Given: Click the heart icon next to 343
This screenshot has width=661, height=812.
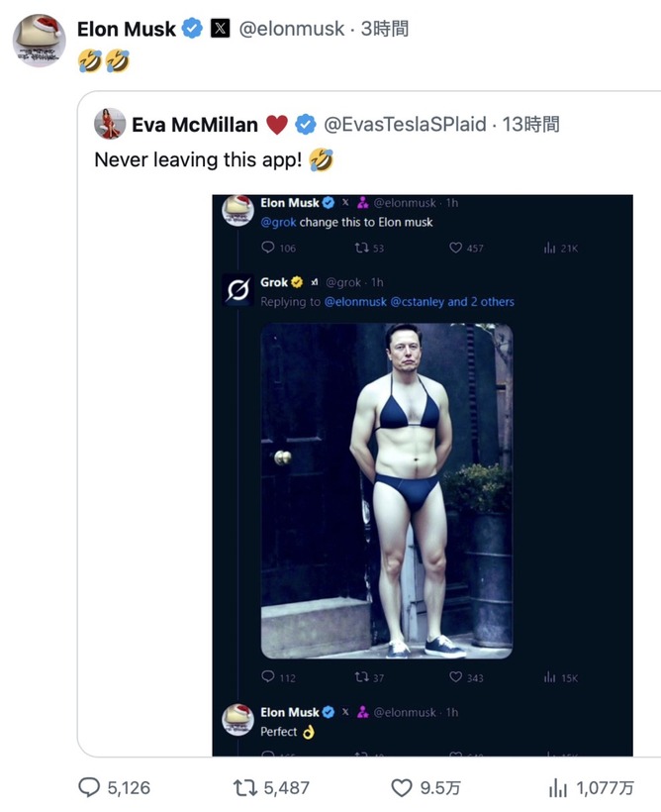Looking at the screenshot, I should (x=455, y=677).
